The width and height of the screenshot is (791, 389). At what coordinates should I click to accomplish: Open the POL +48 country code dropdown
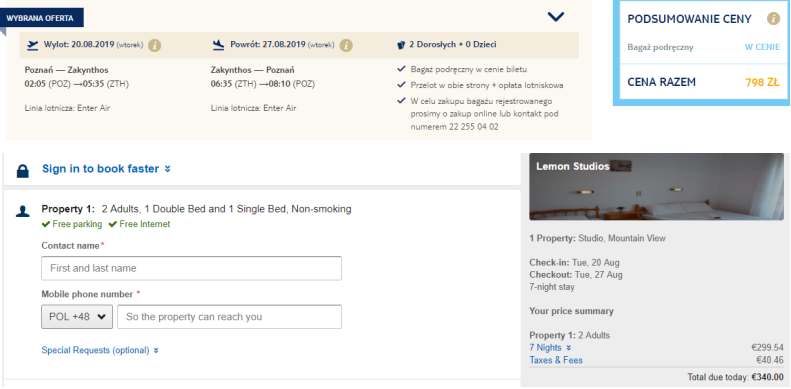click(x=77, y=317)
